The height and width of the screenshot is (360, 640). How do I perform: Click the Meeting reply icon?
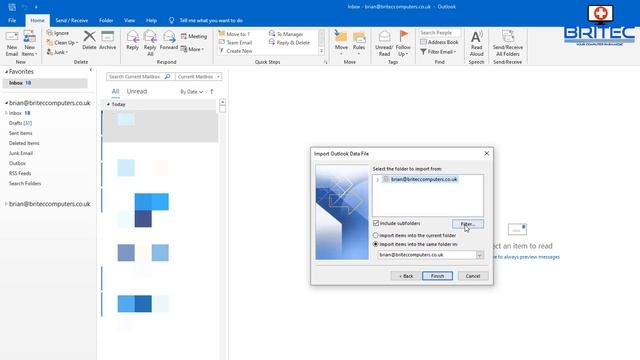point(184,36)
